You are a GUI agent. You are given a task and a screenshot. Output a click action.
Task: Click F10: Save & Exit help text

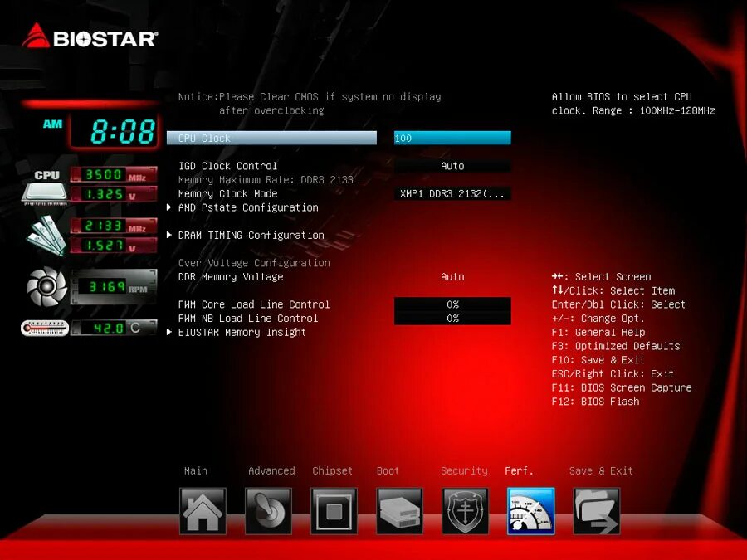(598, 360)
